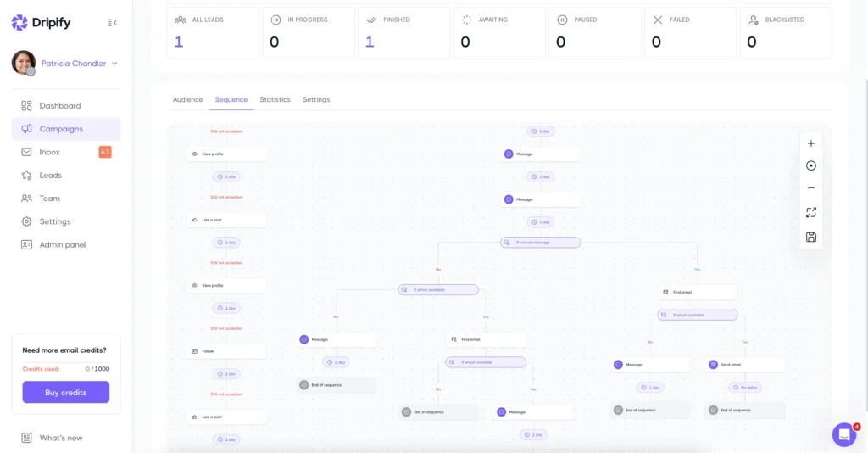
Task: Zoom in on the sequence canvas
Action: pyautogui.click(x=811, y=143)
